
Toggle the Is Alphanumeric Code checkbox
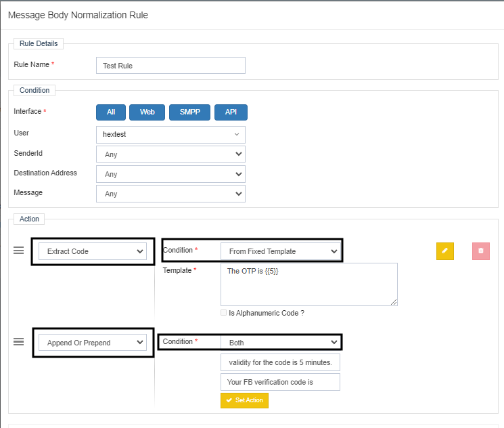(x=224, y=313)
